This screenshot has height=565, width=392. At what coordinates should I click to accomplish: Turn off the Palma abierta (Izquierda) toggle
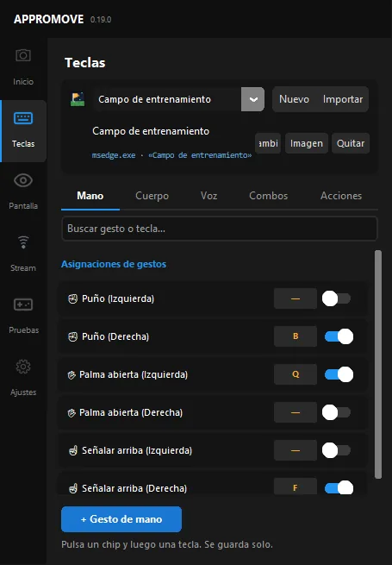[339, 374]
